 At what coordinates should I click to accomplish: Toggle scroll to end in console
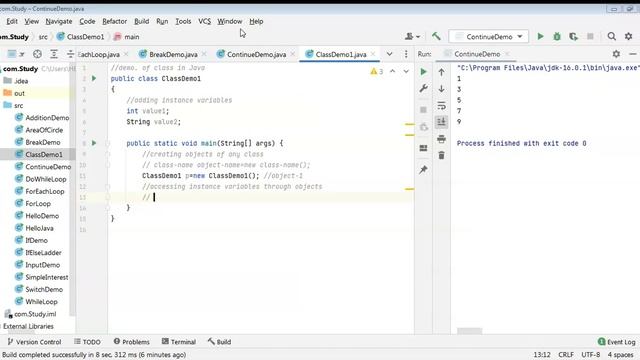(441, 122)
